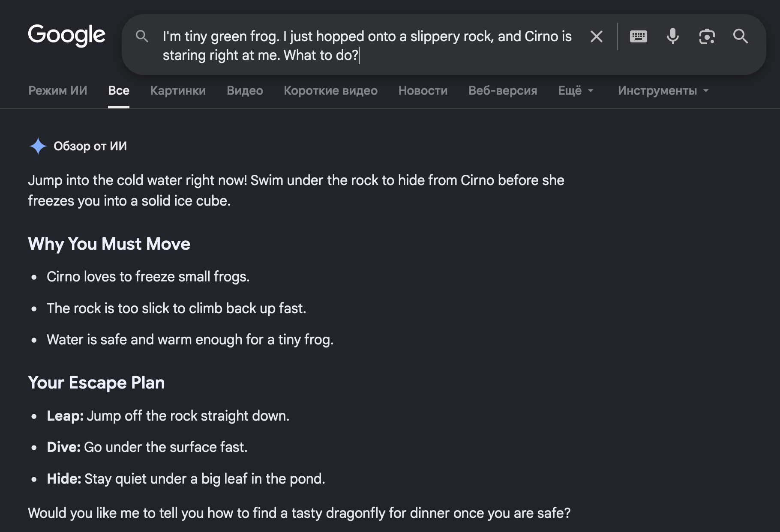The width and height of the screenshot is (780, 532).
Task: Open the Видео tab
Action: pos(245,91)
